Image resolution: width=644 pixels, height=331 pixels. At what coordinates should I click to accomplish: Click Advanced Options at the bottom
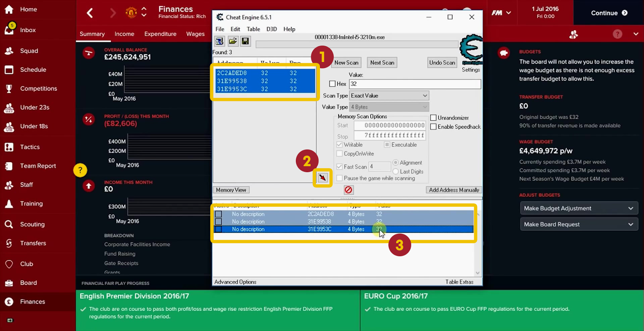(235, 282)
